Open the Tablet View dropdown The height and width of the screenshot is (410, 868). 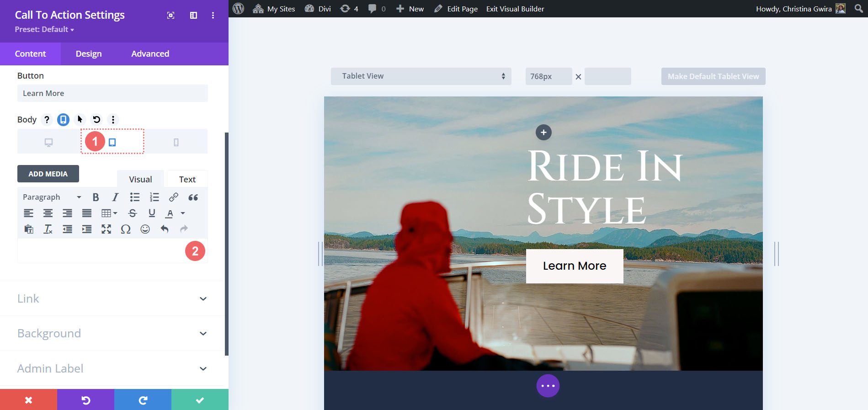tap(421, 76)
